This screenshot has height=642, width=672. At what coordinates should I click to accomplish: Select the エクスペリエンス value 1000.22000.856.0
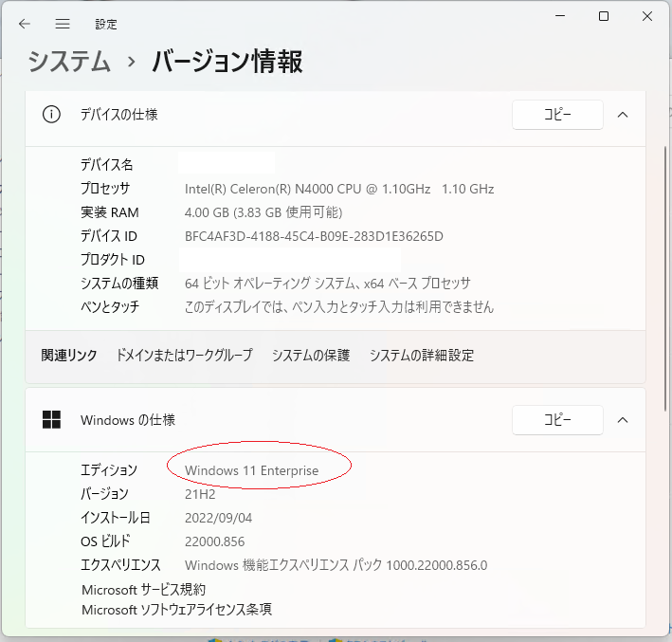(x=336, y=565)
